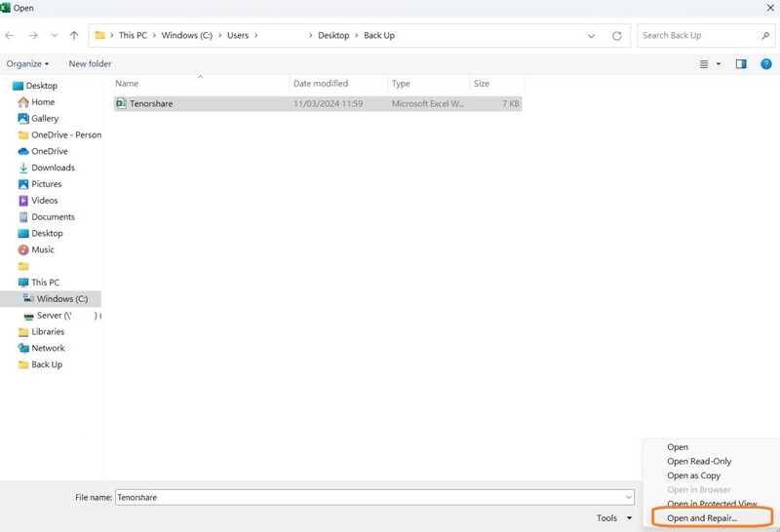Screen dimensions: 780x532
Task: Close the Open dialog
Action: (x=770, y=8)
